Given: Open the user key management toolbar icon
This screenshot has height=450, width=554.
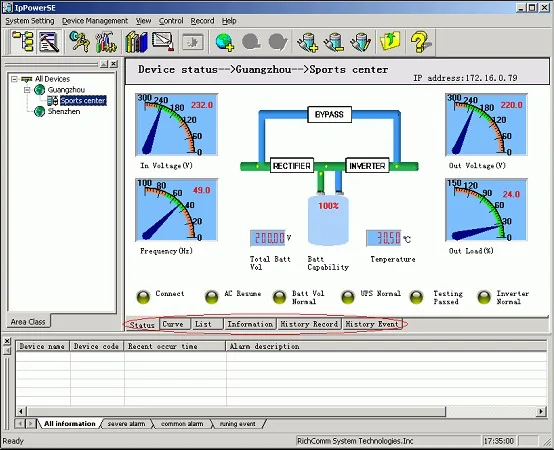Looking at the screenshot, I should point(79,42).
